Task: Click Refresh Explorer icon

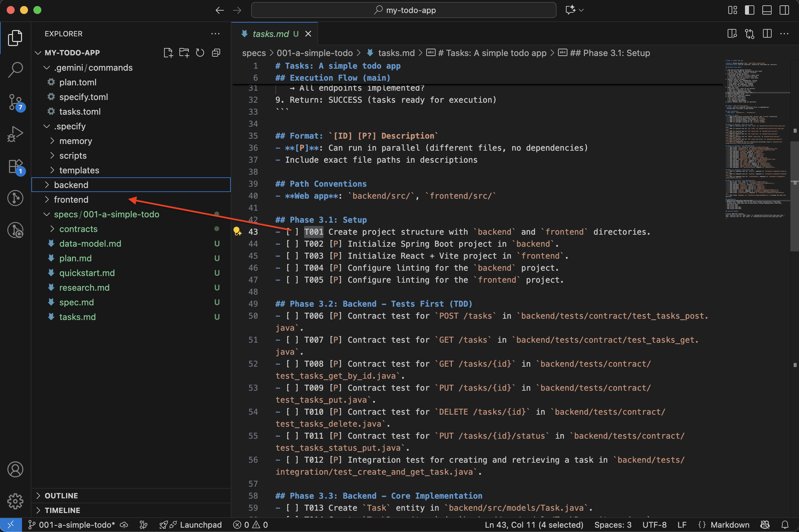Action: (200, 53)
